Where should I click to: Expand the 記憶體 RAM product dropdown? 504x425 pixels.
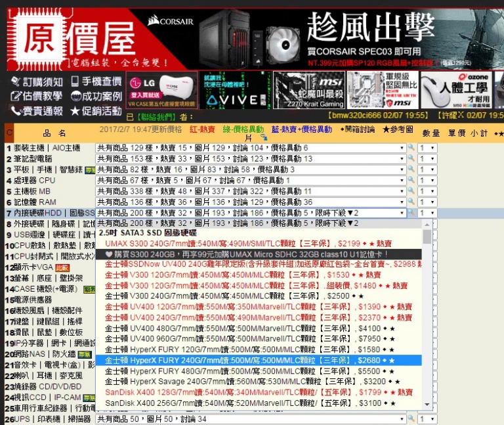tap(251, 202)
